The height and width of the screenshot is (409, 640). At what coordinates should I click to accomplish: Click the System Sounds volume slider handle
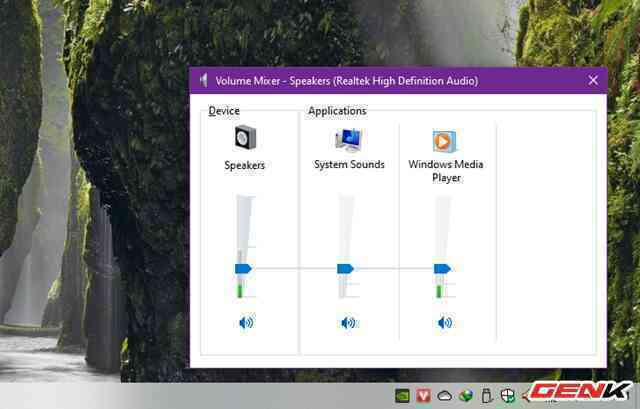point(345,269)
